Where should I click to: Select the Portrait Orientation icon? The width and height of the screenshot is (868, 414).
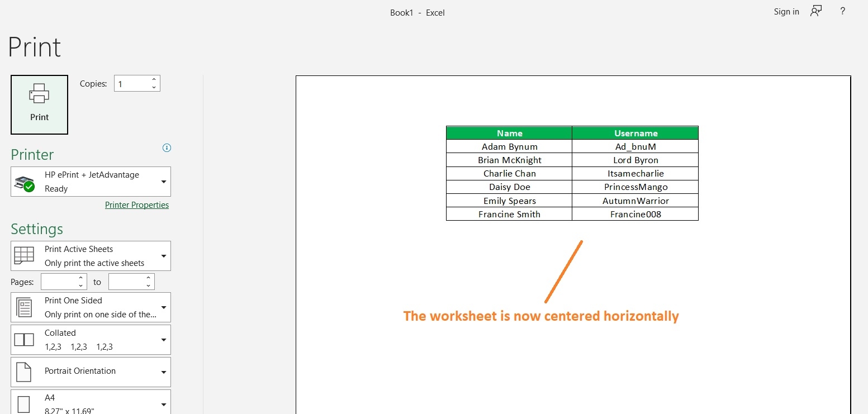coord(23,372)
